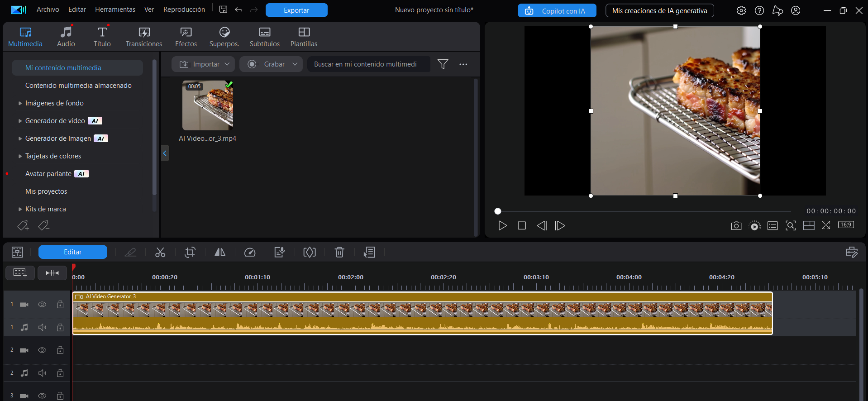Open the timeline settings icon at the right
This screenshot has height=401, width=868.
point(852,252)
